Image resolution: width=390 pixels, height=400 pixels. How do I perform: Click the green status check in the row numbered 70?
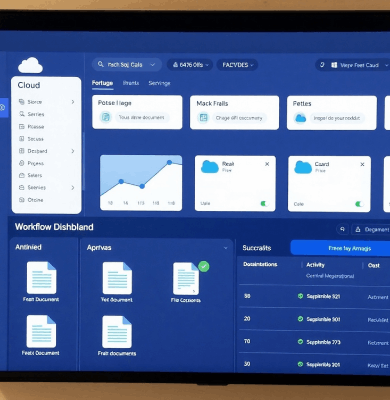pos(300,342)
